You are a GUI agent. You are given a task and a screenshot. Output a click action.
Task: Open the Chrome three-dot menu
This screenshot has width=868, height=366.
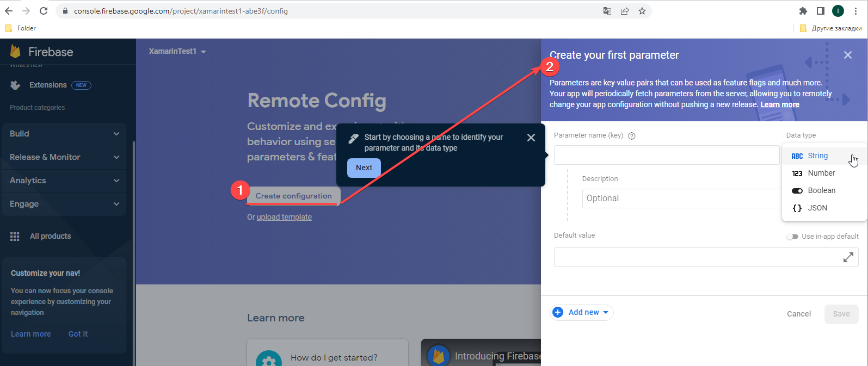855,11
